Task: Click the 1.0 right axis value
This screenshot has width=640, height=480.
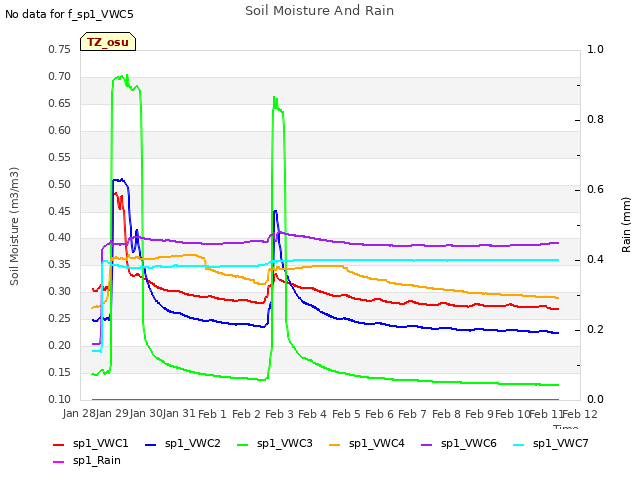Action: 595,49
